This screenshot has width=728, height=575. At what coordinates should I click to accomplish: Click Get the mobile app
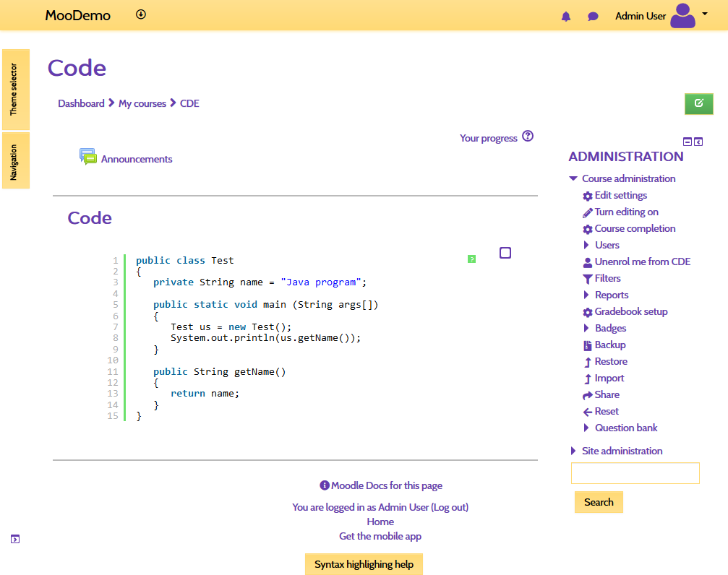click(380, 536)
